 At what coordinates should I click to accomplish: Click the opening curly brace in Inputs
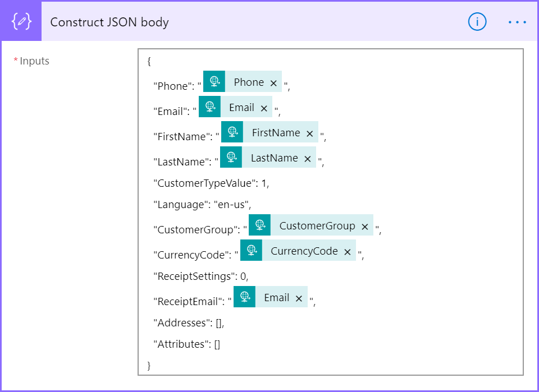(149, 62)
